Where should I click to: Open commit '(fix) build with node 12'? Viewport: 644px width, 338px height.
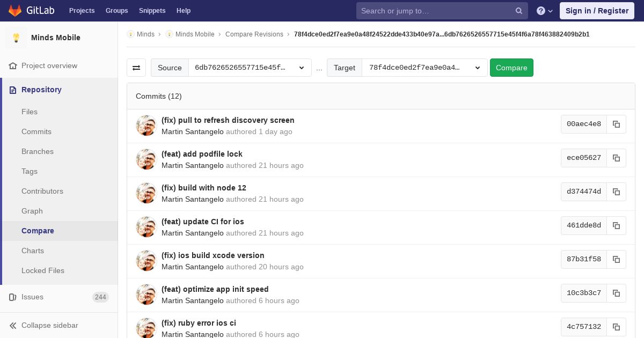pyautogui.click(x=204, y=188)
